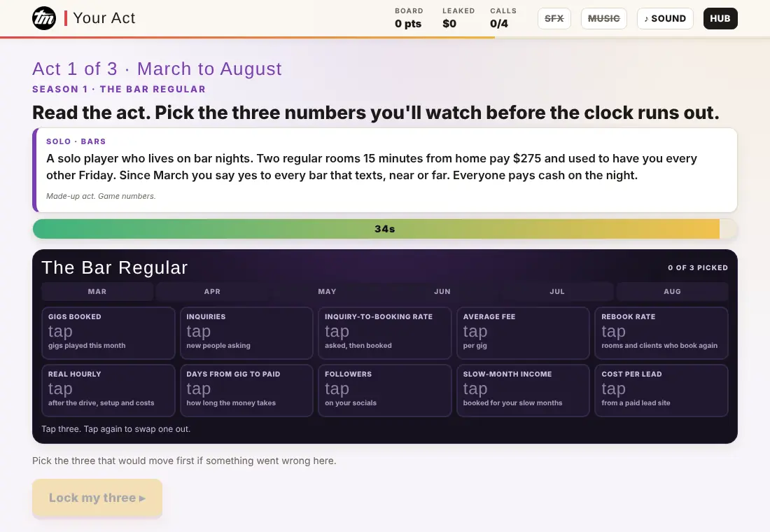Click 'Pick the three that would move first' hint
The height and width of the screenshot is (532, 770).
(184, 461)
